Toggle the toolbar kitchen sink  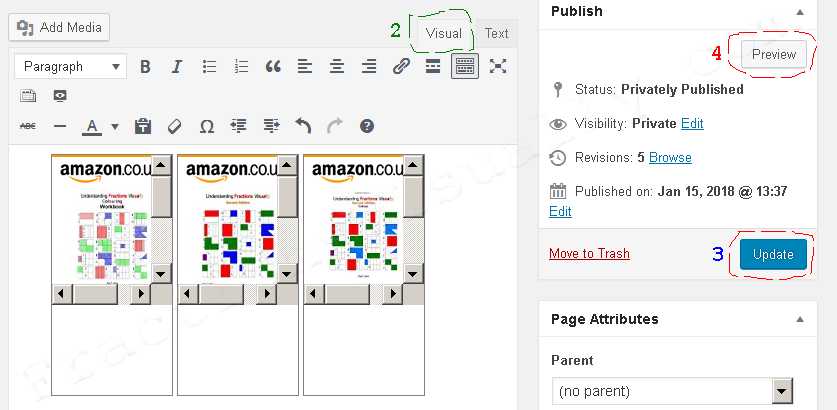(x=465, y=66)
